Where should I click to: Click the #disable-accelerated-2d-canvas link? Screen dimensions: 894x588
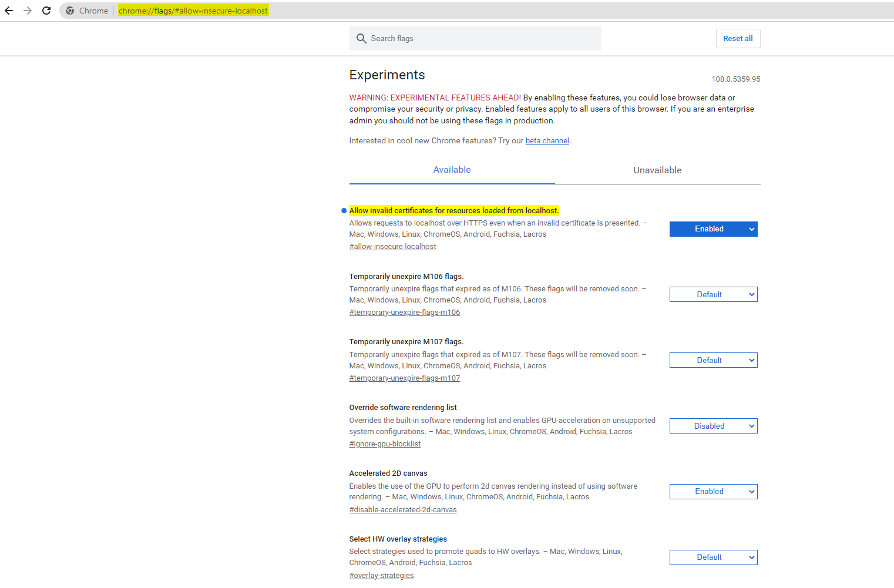403,510
